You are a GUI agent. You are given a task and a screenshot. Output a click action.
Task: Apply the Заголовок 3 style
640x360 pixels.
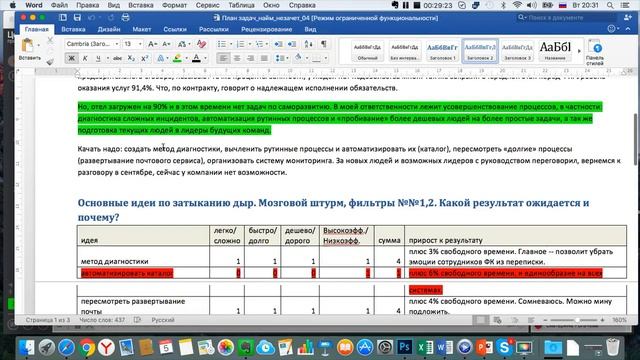[517, 51]
